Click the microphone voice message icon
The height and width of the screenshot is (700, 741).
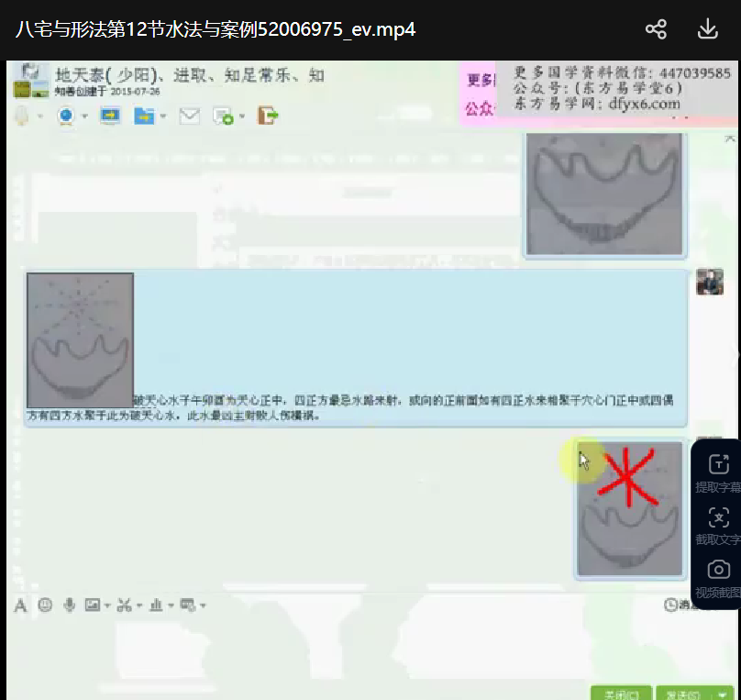[69, 606]
